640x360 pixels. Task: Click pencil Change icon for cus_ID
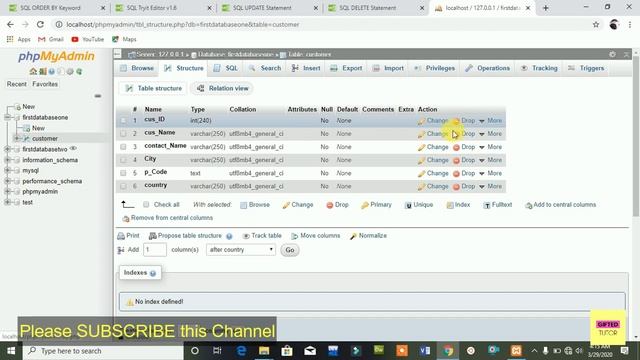click(421, 121)
